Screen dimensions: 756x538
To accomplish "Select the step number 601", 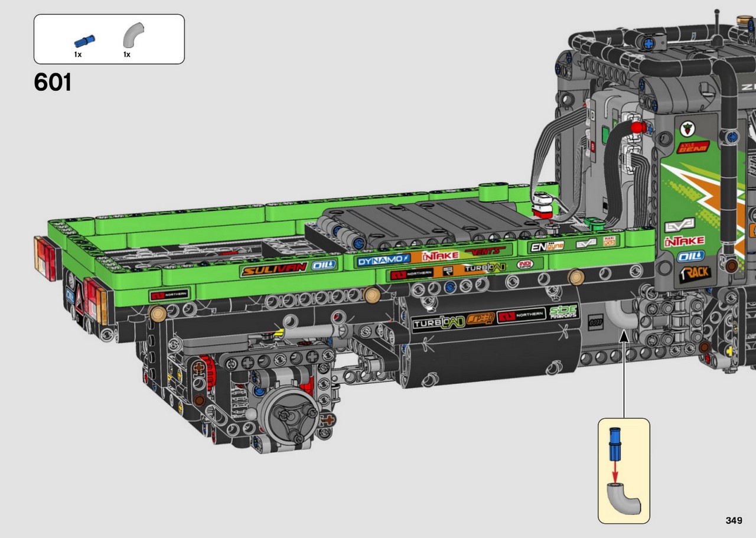I will [x=53, y=83].
